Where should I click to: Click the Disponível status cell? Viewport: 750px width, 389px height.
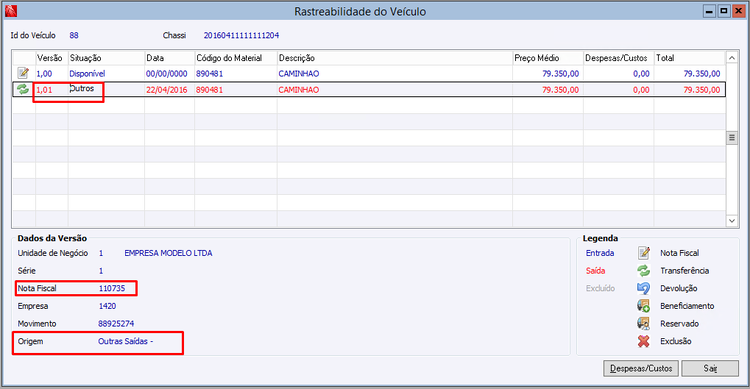(x=106, y=74)
